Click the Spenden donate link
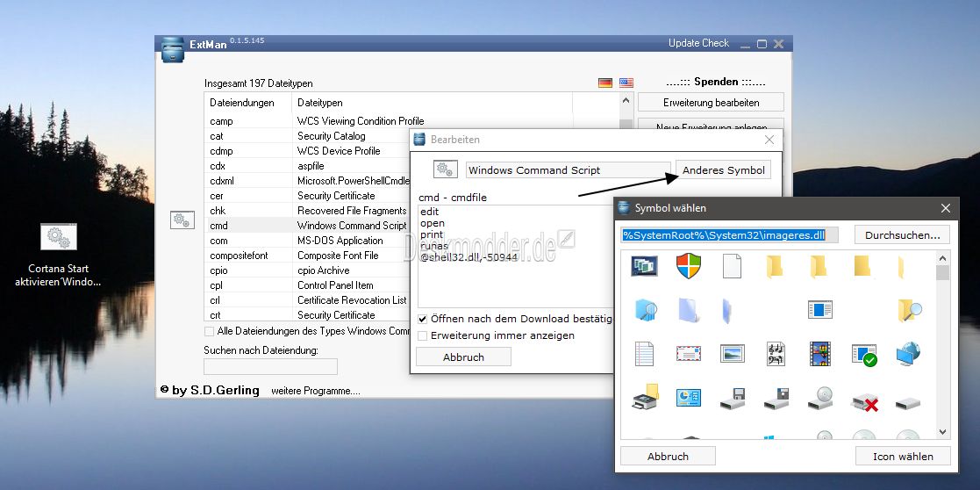 tap(716, 82)
